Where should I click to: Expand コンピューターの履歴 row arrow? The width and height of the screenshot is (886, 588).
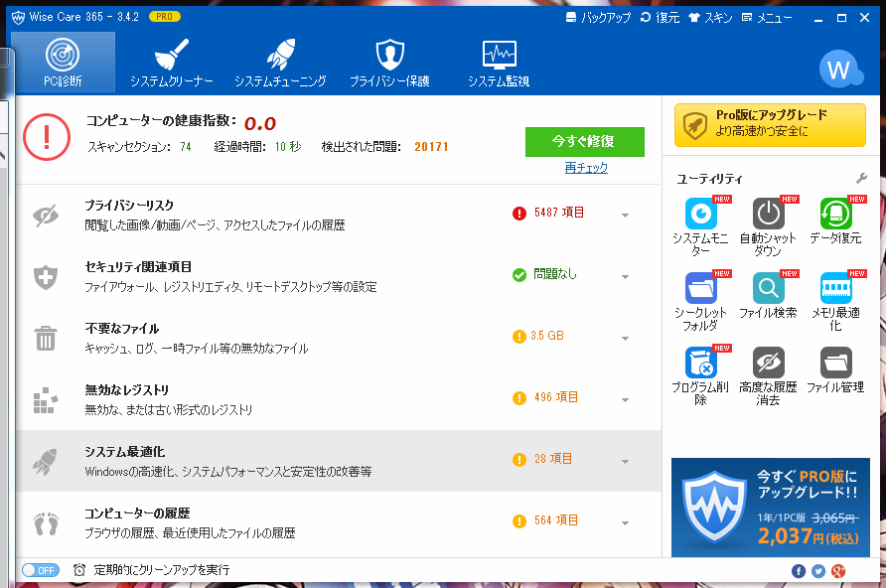(625, 523)
